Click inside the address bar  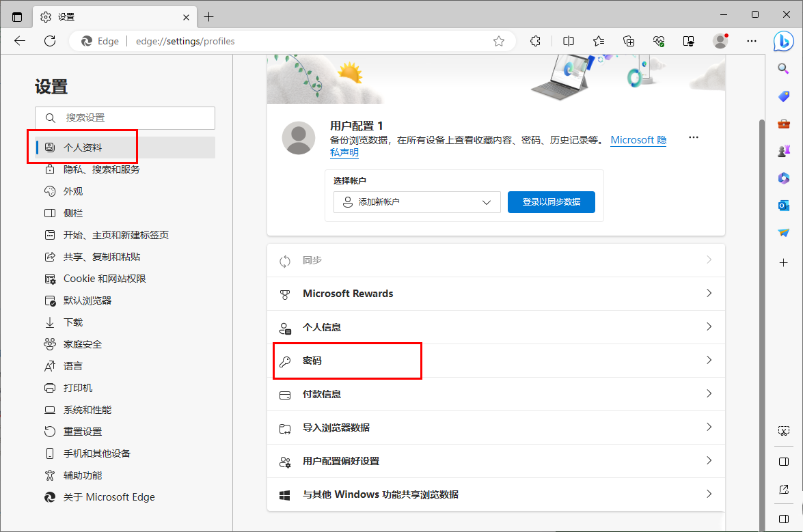pos(273,41)
